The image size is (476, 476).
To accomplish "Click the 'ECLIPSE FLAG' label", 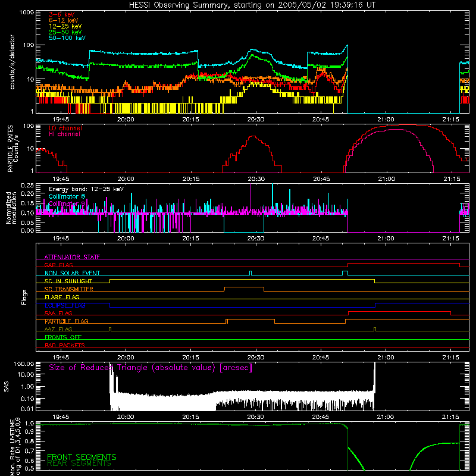I will click(65, 305).
